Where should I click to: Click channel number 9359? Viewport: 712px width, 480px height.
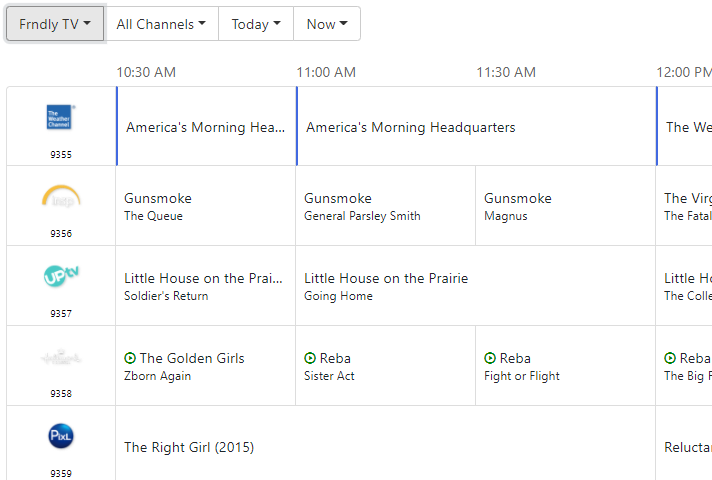click(x=61, y=473)
